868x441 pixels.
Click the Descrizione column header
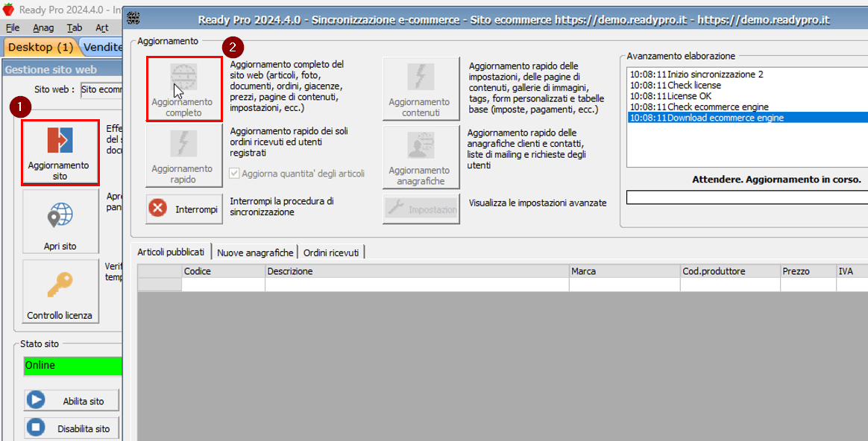(x=418, y=271)
